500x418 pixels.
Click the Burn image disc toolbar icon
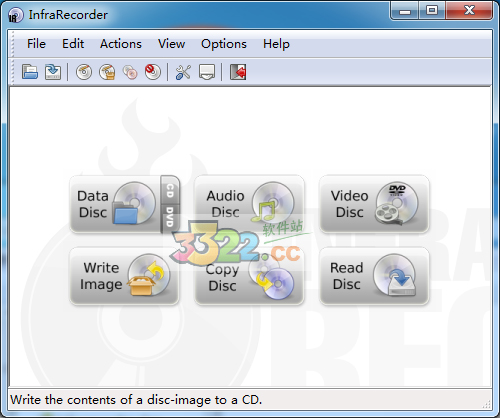pyautogui.click(x=107, y=72)
